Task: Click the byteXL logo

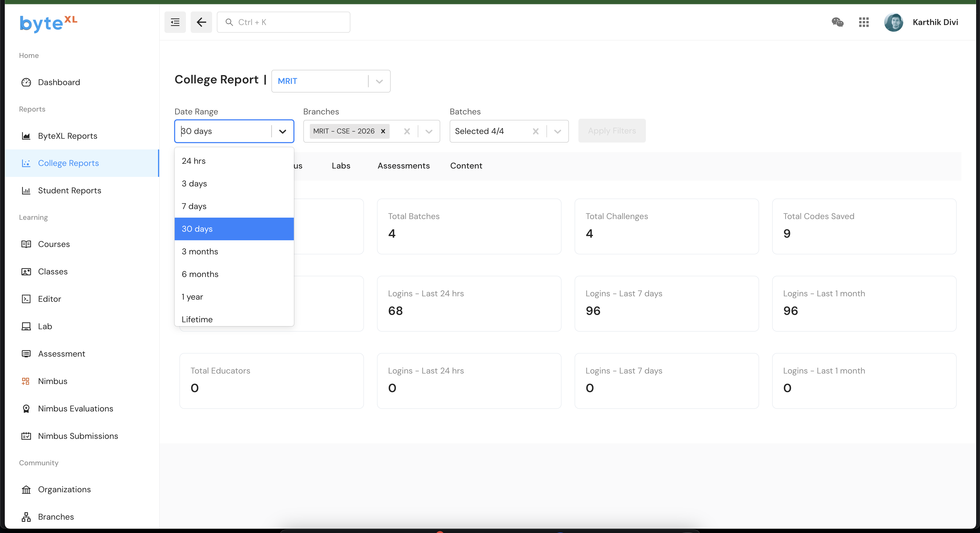Action: tap(48, 24)
